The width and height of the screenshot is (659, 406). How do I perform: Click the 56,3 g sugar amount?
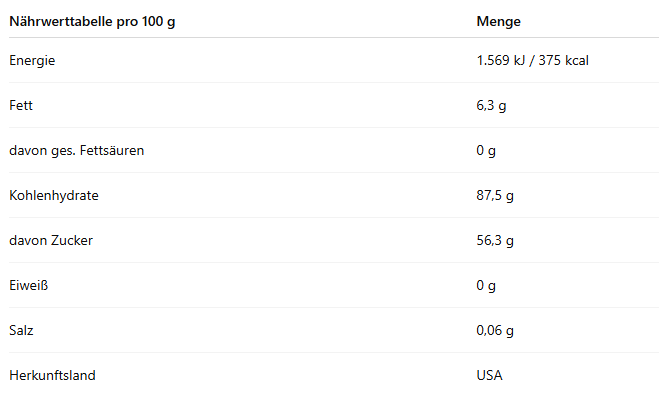pyautogui.click(x=495, y=241)
